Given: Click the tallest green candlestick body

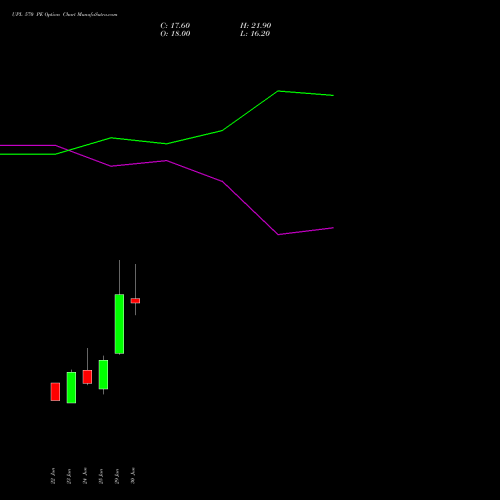Looking at the screenshot, I should [x=119, y=324].
